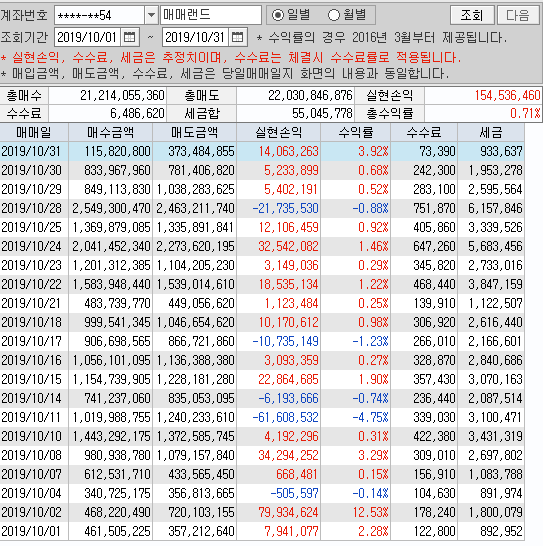Sort by the 실현손익 column header
The width and height of the screenshot is (543, 546).
[278, 132]
